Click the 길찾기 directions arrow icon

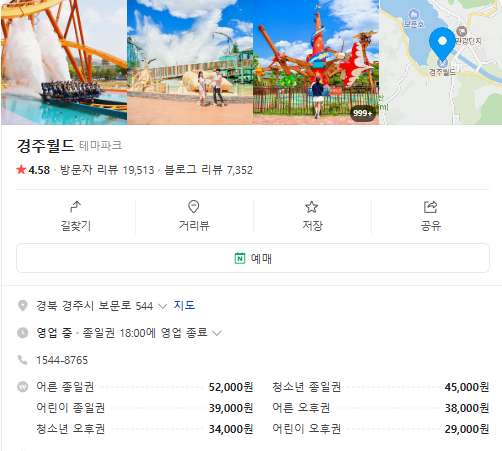pyautogui.click(x=76, y=207)
